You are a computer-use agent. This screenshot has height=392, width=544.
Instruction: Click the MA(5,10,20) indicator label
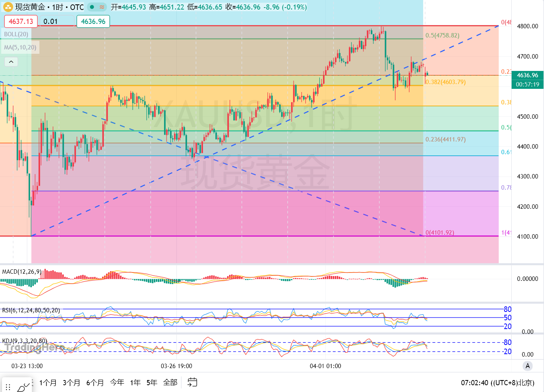click(20, 47)
